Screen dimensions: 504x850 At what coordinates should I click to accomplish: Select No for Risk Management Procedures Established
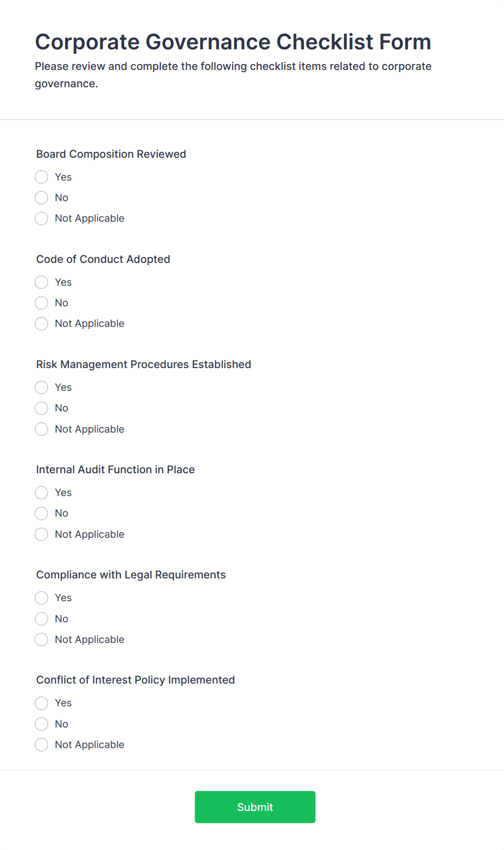point(42,408)
